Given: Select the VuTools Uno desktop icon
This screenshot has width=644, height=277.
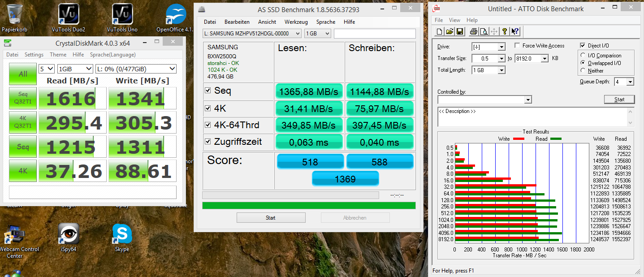Looking at the screenshot, I should point(122,18).
